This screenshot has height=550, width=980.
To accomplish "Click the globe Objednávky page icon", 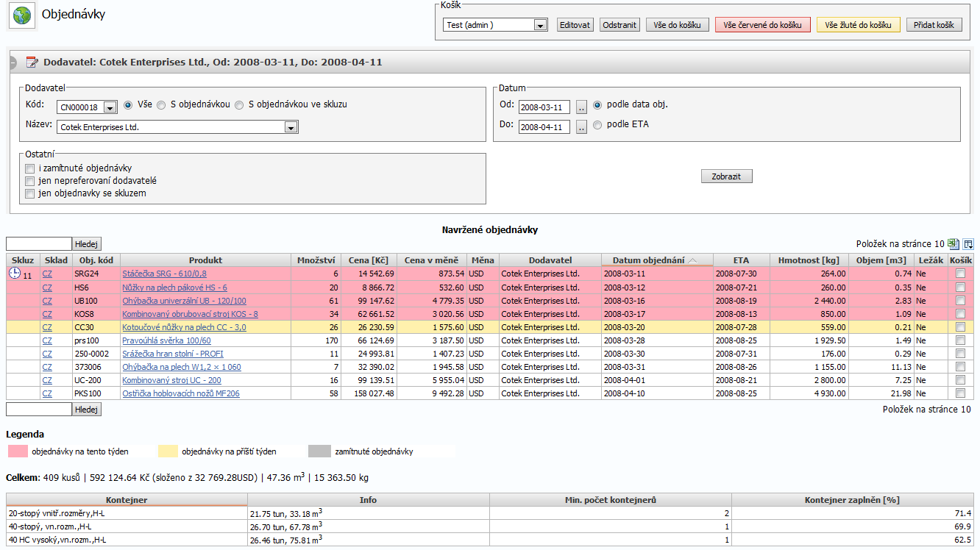I will (x=23, y=16).
